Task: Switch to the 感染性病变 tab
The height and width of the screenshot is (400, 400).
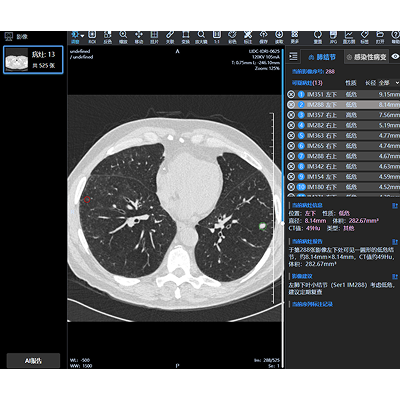Action: click(x=367, y=57)
